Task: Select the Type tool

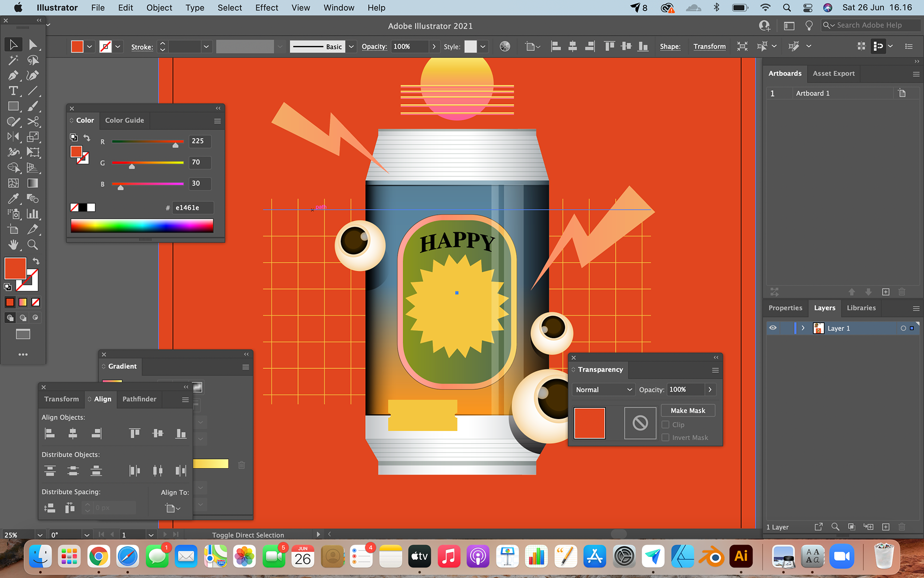Action: pyautogui.click(x=13, y=91)
